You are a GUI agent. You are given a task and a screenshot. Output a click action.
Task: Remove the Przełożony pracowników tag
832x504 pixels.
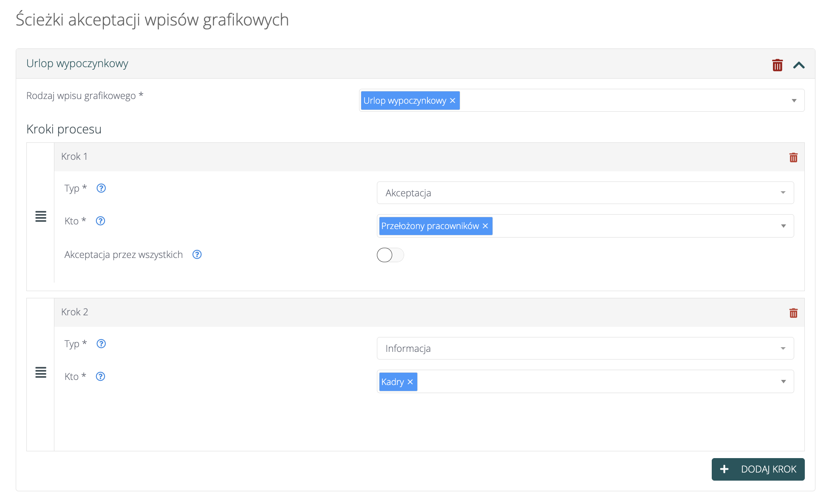(x=485, y=226)
